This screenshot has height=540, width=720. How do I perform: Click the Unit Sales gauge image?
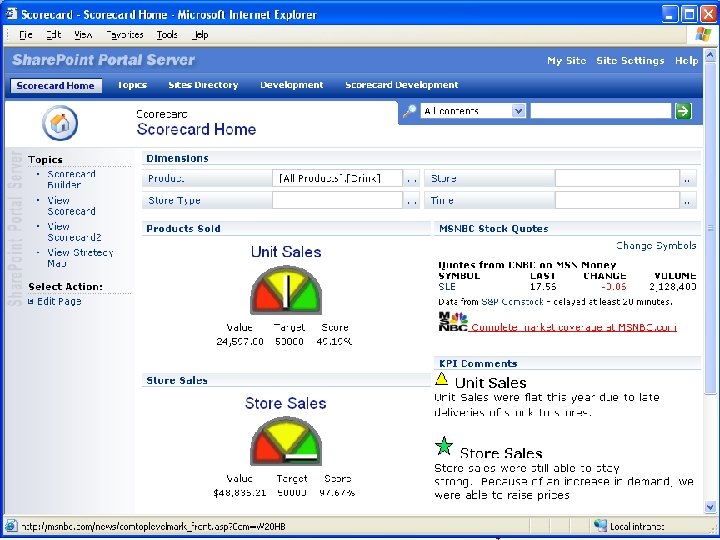click(286, 290)
